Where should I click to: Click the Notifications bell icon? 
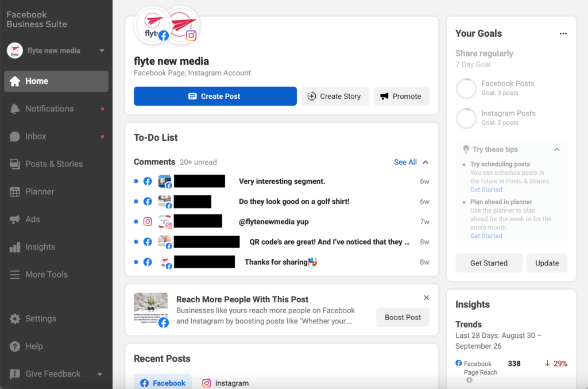[14, 109]
